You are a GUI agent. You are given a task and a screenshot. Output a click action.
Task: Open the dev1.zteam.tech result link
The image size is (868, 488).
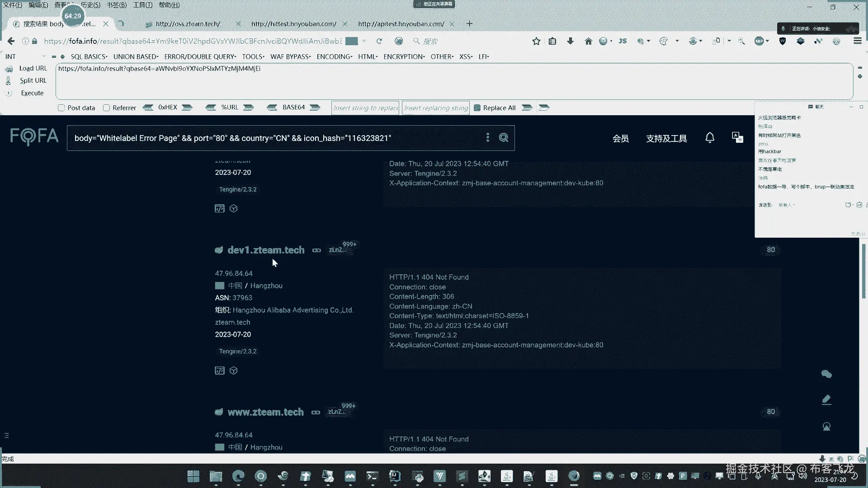[x=266, y=250]
